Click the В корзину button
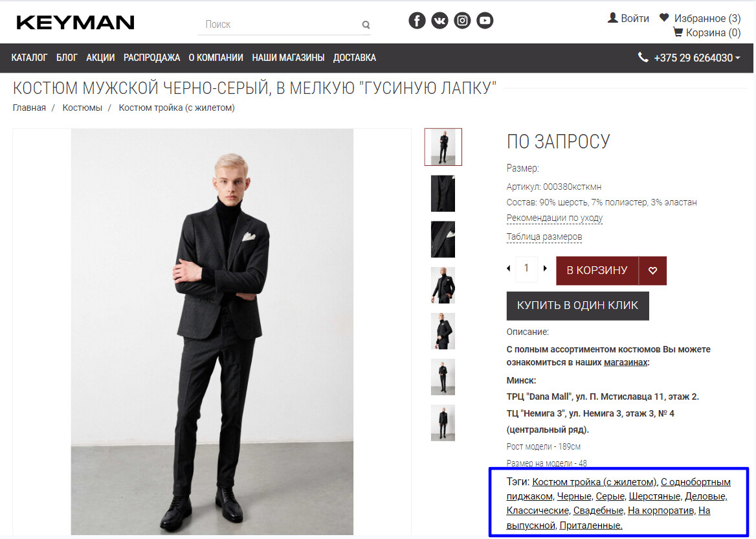Viewport: 756px width, 539px height. pyautogui.click(x=597, y=271)
